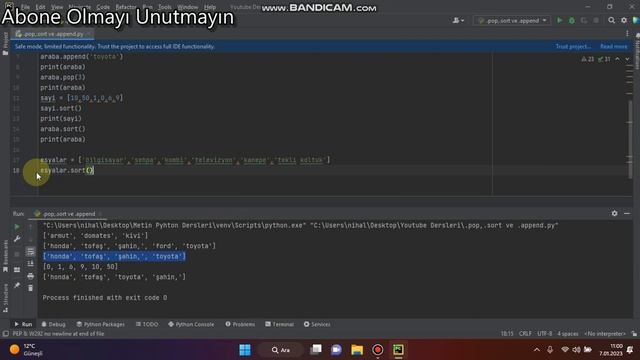640x360 pixels.
Task: Click the Up the stack trace arrow
Action: 31,227
